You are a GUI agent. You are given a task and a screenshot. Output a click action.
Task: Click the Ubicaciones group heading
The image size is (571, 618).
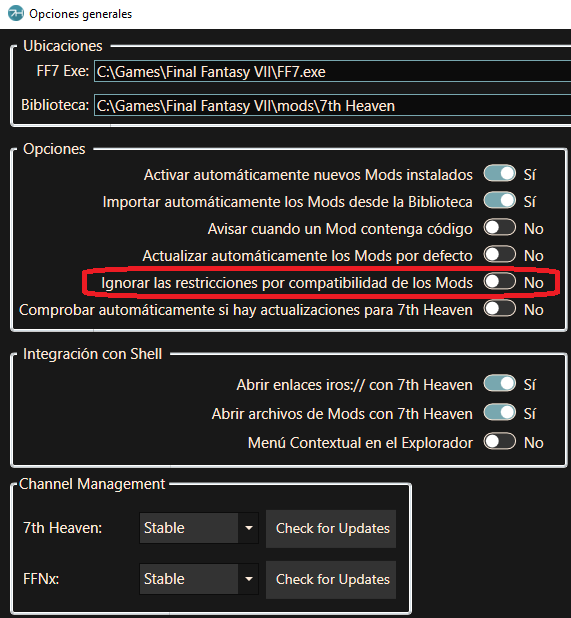tap(63, 46)
